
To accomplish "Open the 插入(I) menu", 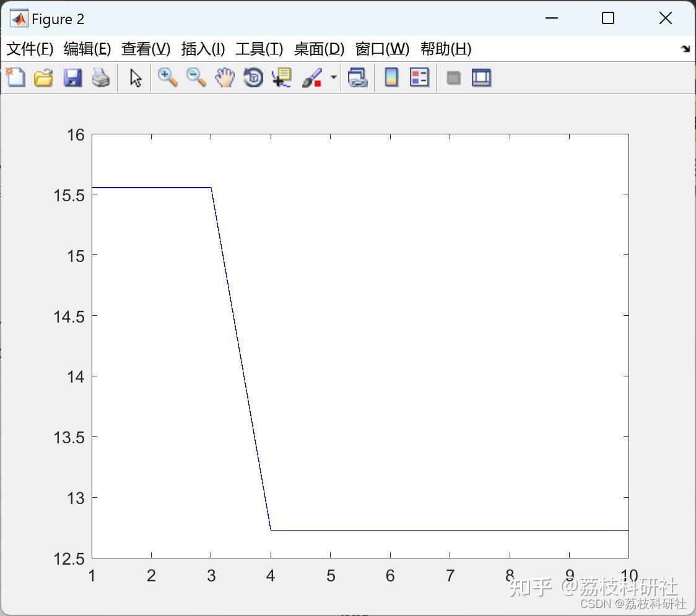I will (203, 49).
